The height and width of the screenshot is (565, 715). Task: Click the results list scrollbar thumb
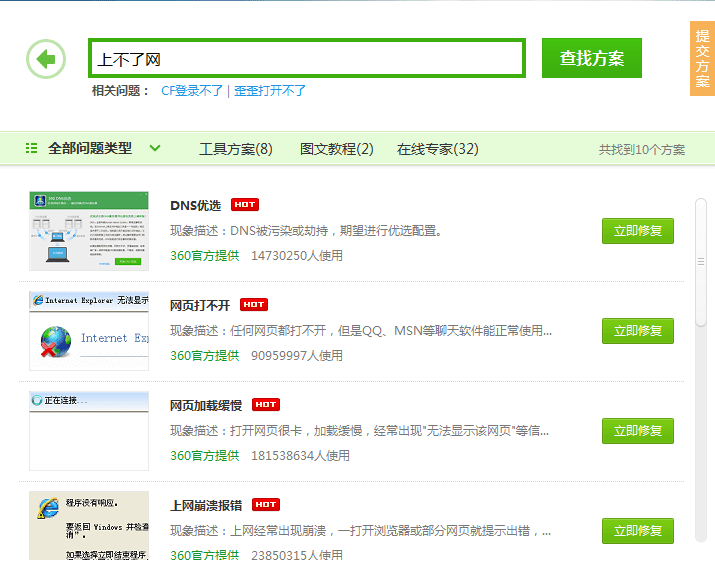pyautogui.click(x=701, y=262)
